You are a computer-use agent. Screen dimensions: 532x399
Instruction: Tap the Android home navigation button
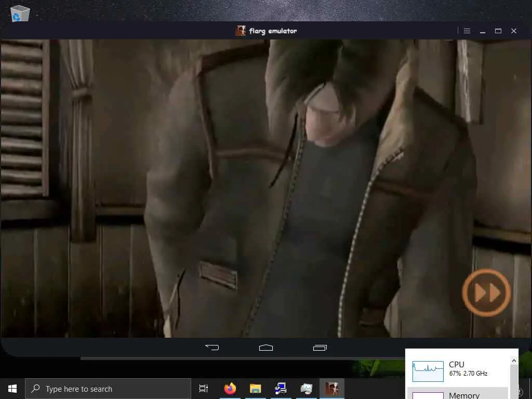click(266, 348)
